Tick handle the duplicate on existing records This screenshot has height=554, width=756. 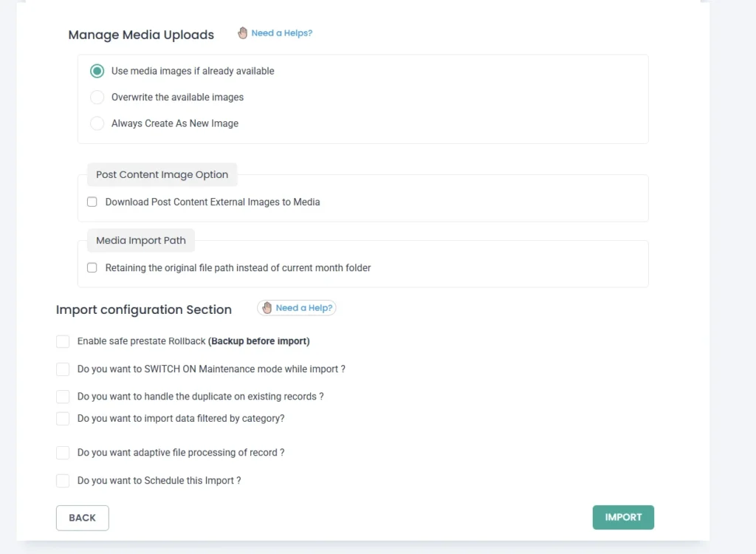pos(63,397)
